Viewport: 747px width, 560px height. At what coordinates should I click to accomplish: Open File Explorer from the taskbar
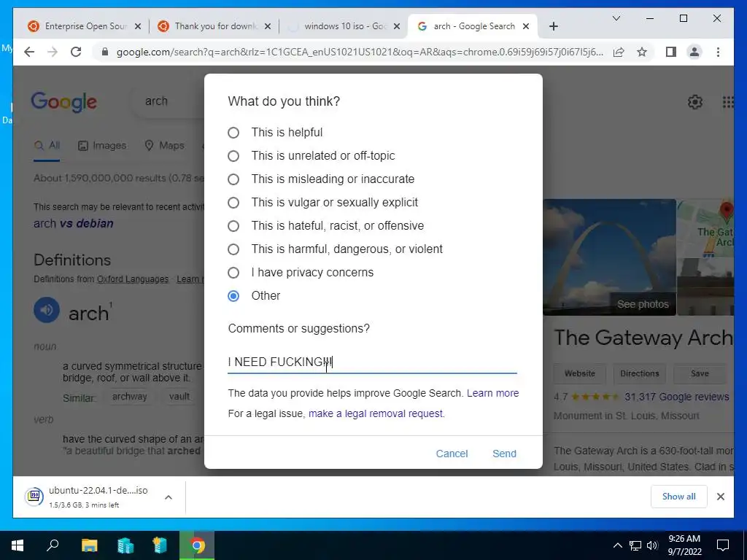click(89, 545)
